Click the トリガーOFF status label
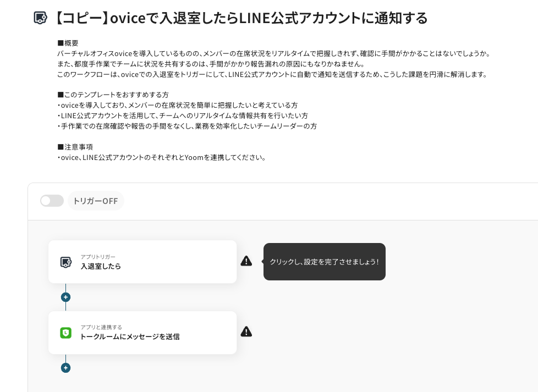The width and height of the screenshot is (538, 392). (x=96, y=201)
